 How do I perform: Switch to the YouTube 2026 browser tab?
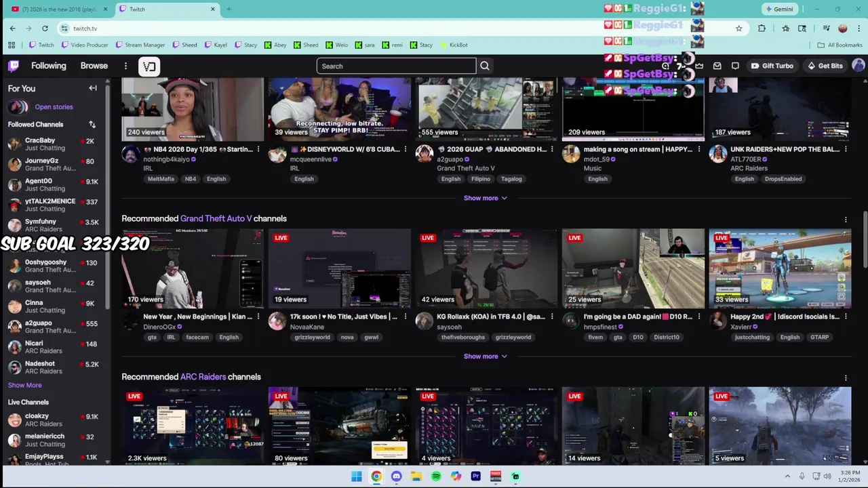pos(60,9)
